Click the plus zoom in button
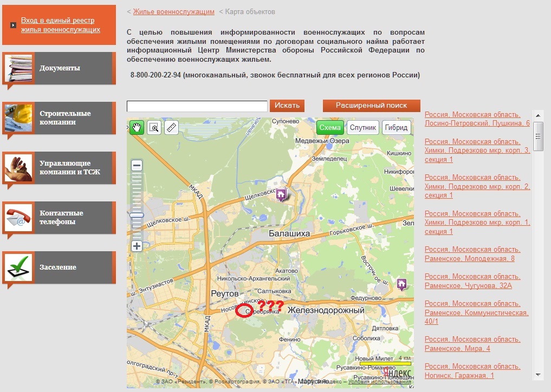This screenshot has height=392, width=551. 137,246
